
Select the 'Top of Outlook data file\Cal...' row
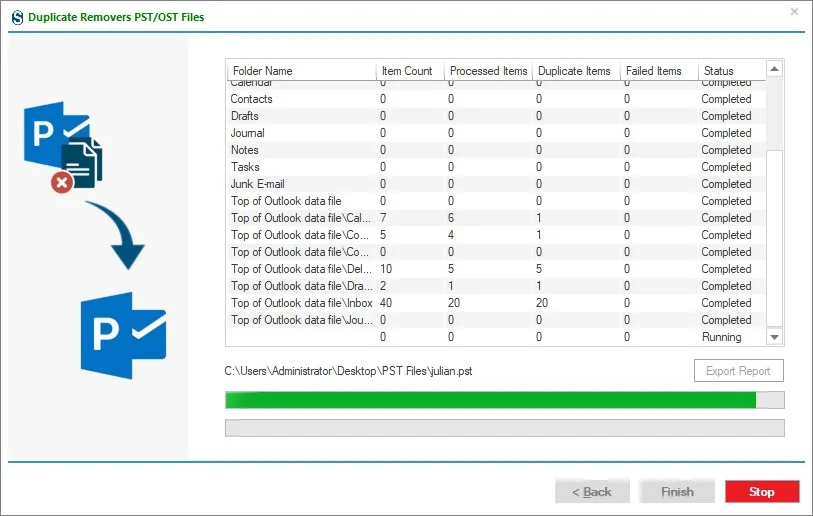pyautogui.click(x=496, y=218)
